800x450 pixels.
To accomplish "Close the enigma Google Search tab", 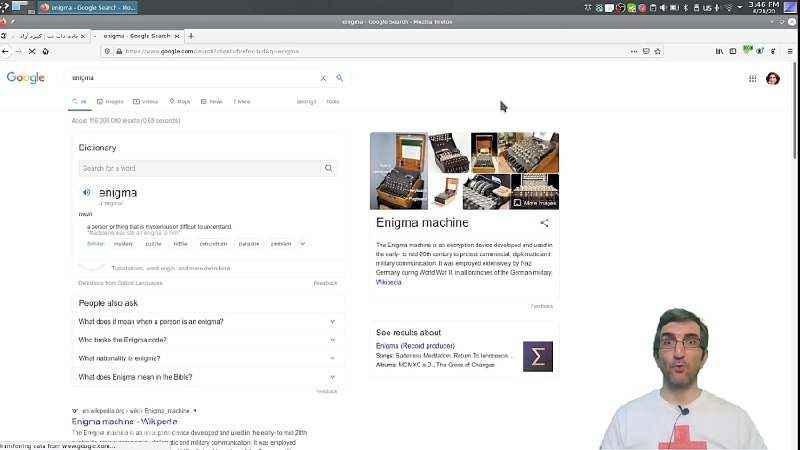I will (177, 36).
